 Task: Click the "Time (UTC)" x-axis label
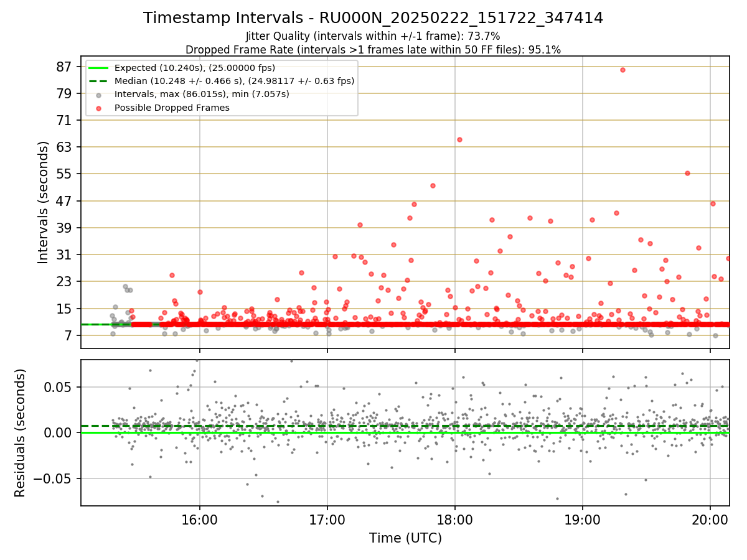(x=405, y=538)
